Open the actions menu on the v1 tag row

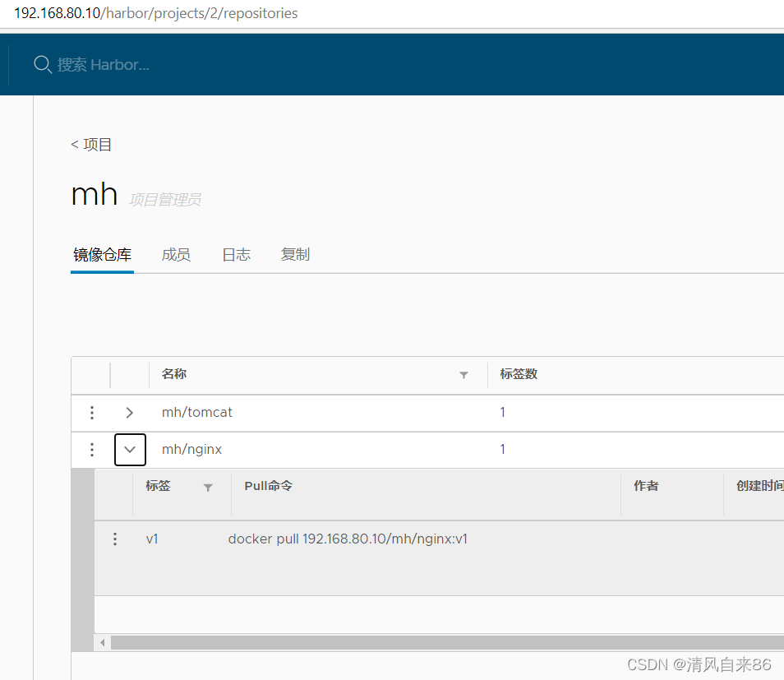[115, 539]
